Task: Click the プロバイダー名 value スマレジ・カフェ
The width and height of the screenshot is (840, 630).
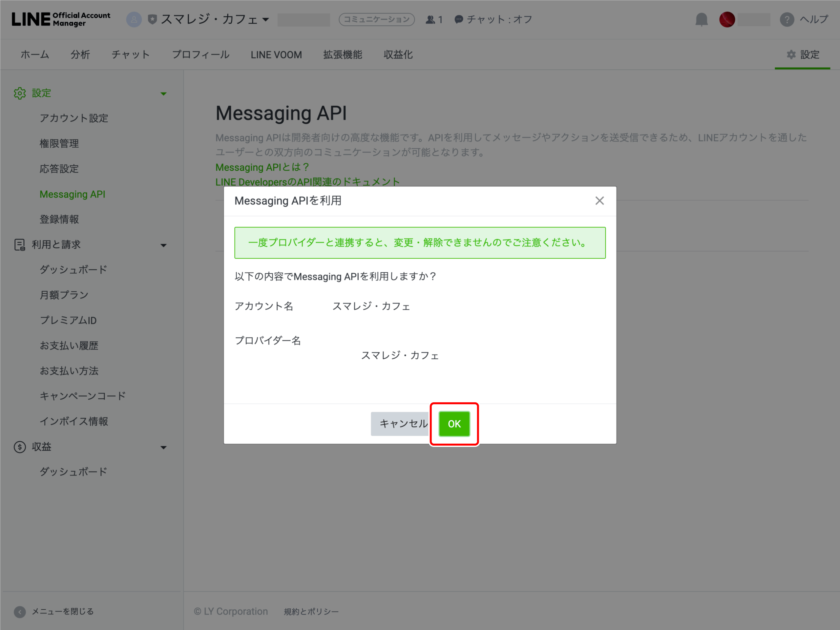Action: click(x=400, y=355)
